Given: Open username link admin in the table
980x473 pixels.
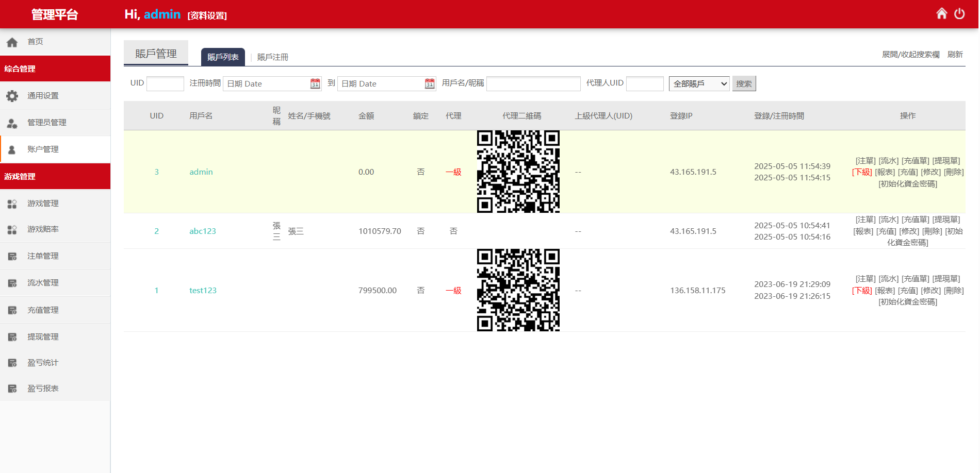Looking at the screenshot, I should tap(201, 172).
